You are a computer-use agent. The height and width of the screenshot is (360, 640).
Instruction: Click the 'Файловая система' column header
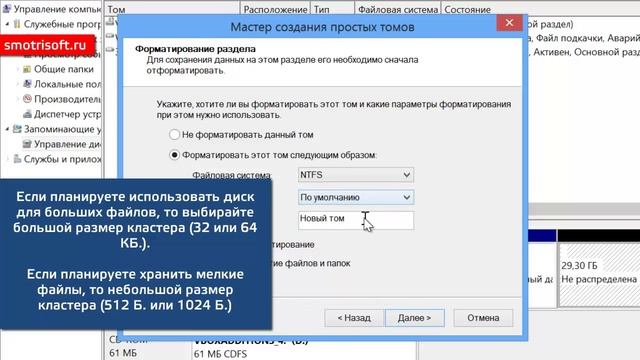[x=398, y=9]
